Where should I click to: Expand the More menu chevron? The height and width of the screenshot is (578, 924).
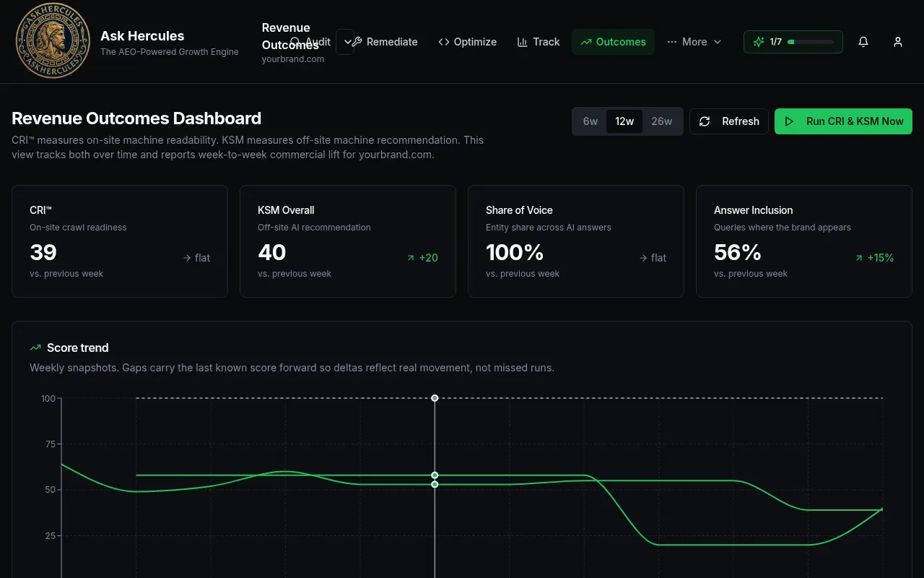718,42
